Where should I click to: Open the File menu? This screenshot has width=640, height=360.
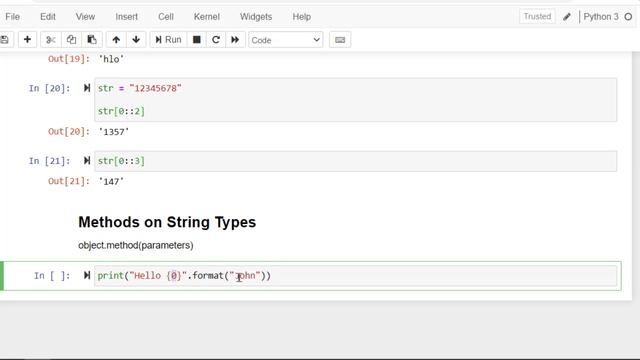click(12, 17)
